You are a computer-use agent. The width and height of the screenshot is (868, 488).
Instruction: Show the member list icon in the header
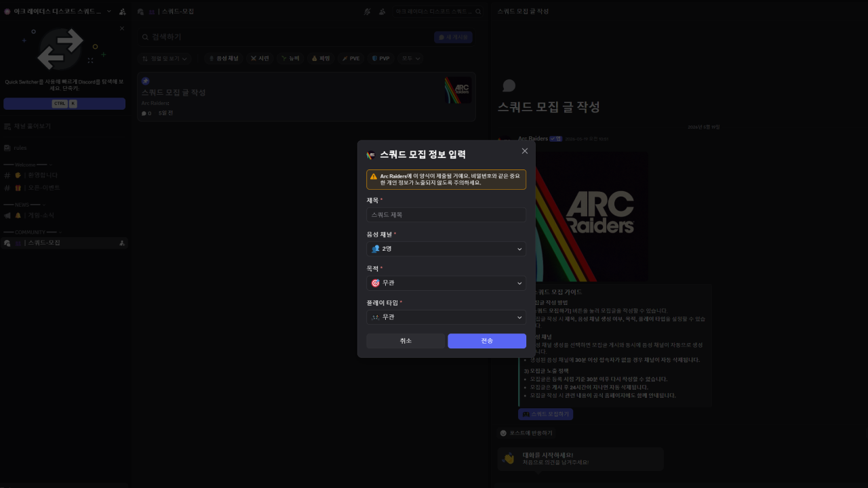click(x=382, y=12)
